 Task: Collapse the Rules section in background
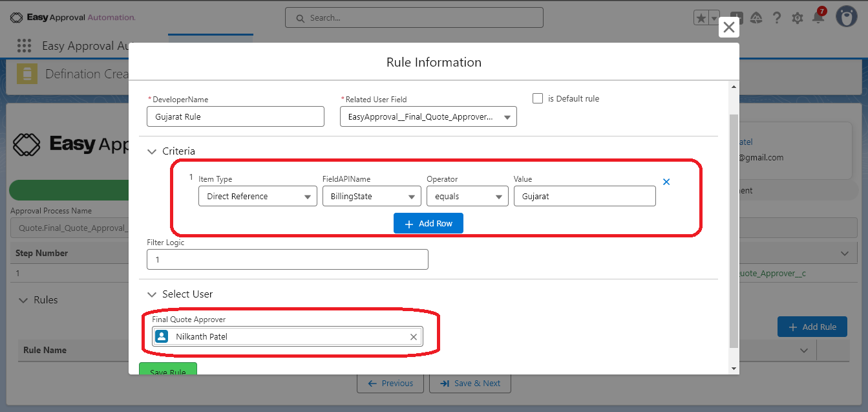24,300
